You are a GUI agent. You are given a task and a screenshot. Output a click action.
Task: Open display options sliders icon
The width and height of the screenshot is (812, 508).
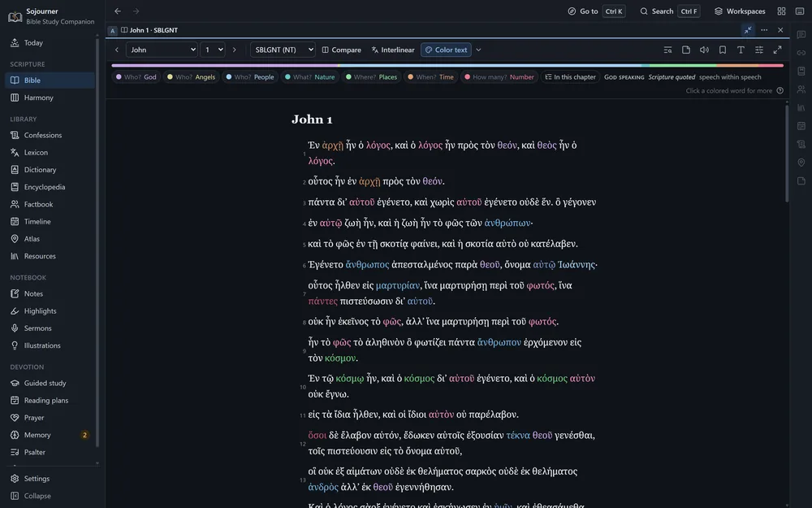(x=758, y=50)
